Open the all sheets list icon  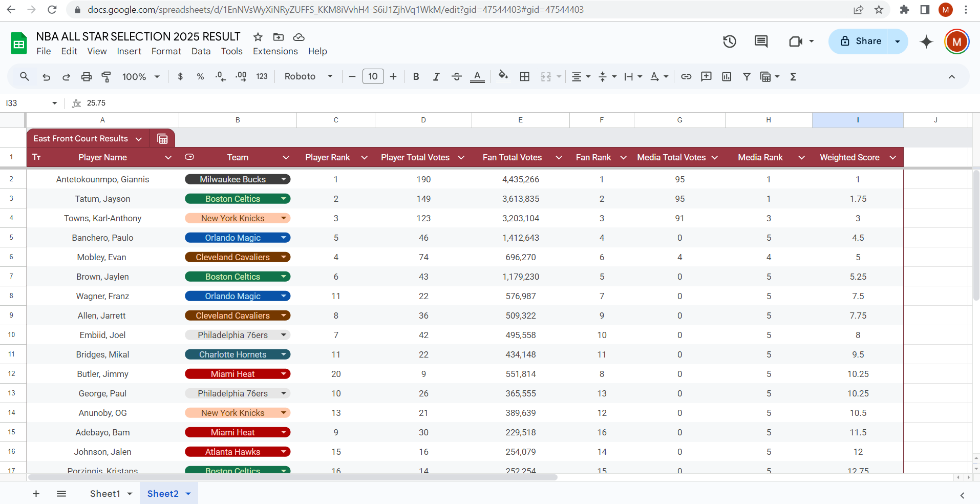click(61, 494)
